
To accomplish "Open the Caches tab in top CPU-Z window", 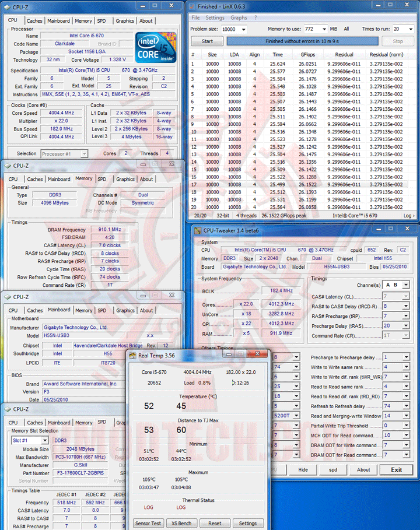I will point(34,21).
